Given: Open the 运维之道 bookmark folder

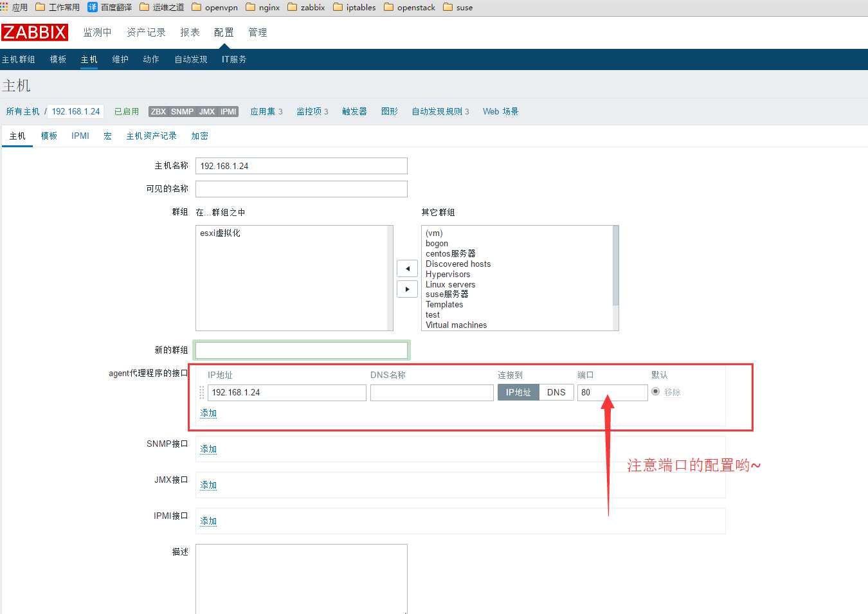Looking at the screenshot, I should point(161,7).
